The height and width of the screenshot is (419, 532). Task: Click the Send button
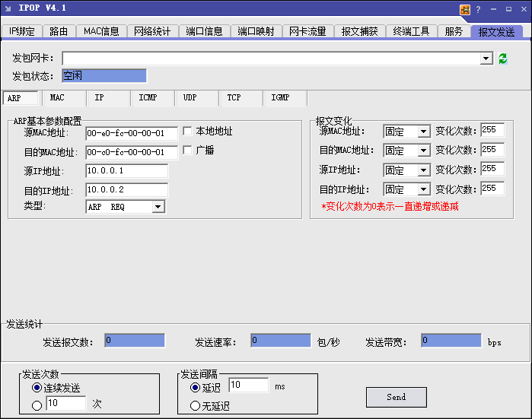[397, 397]
